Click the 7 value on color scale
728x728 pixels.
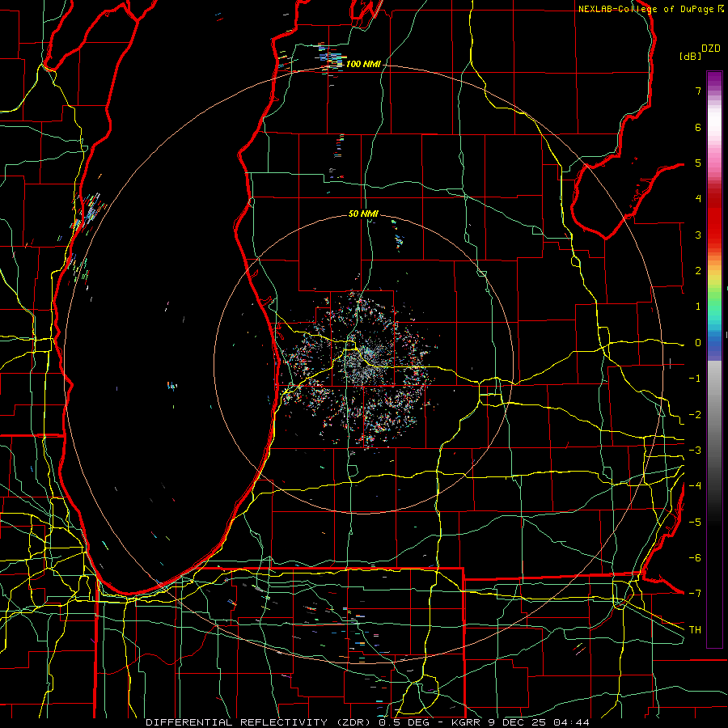[x=698, y=91]
